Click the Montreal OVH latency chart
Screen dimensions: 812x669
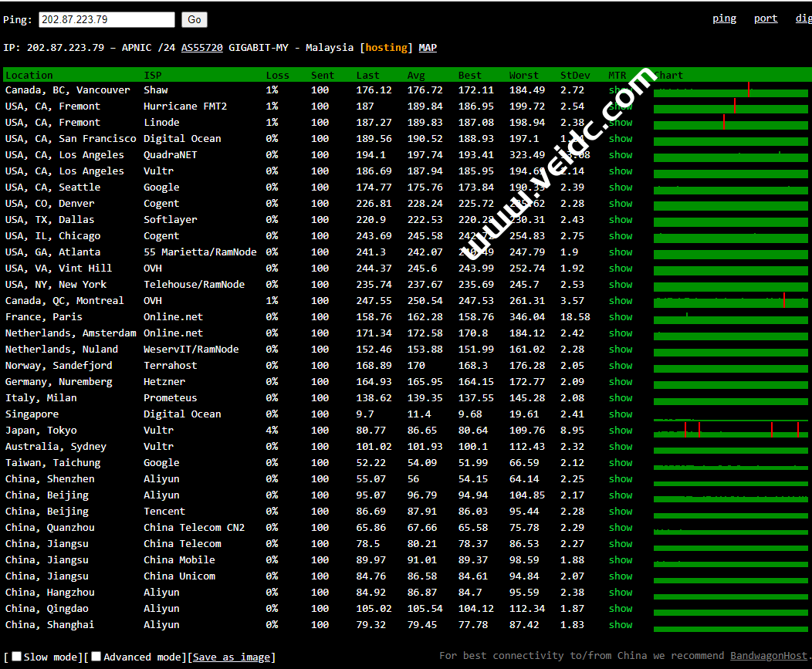coord(731,301)
